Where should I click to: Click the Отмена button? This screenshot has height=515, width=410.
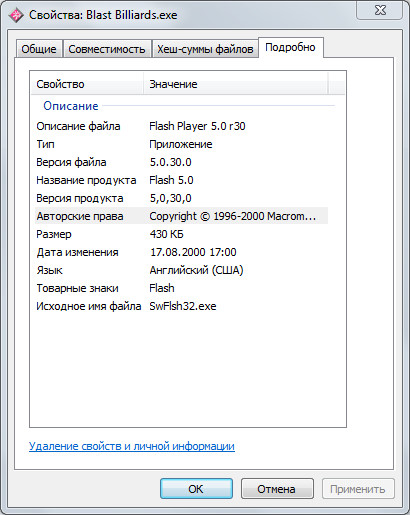[x=277, y=489]
